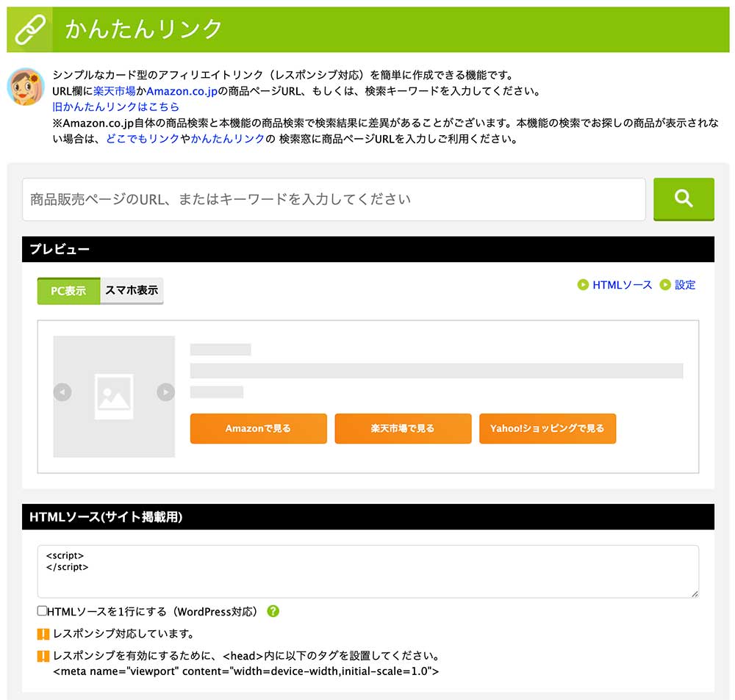Screen dimensions: 735x700
Task: Click the right carousel navigation arrow
Action: tap(165, 392)
